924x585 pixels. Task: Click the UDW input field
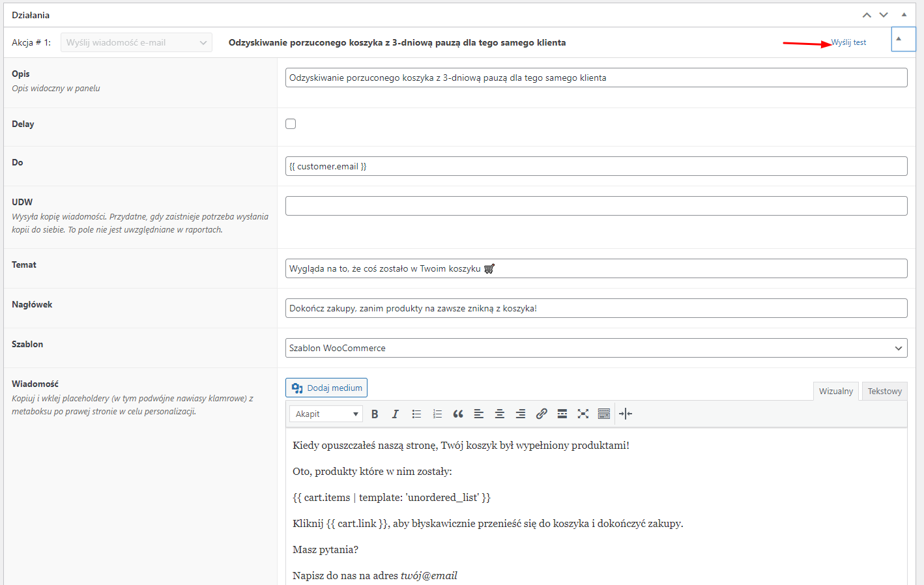coord(596,207)
